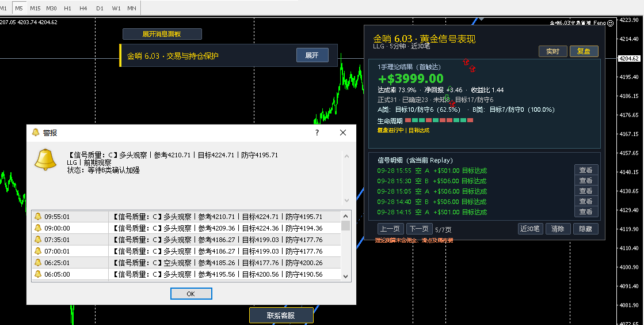
Task: Select the H4 timeframe
Action: [x=83, y=8]
